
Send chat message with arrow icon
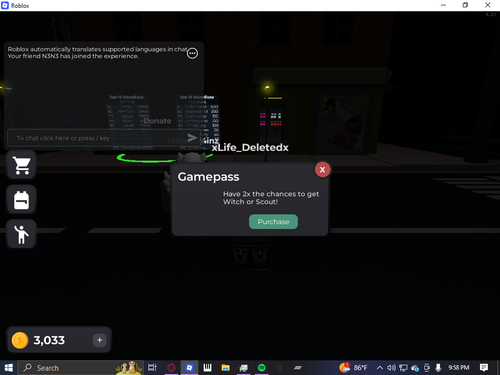192,138
